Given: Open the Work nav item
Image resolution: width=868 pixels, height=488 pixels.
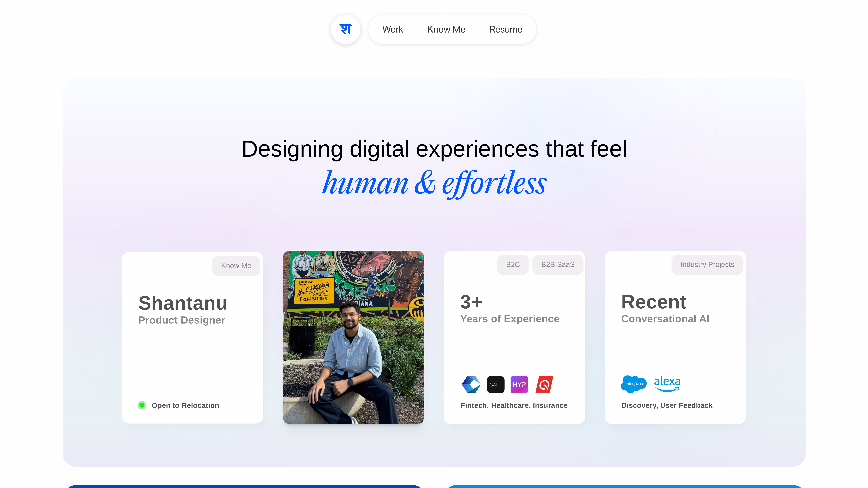Looking at the screenshot, I should pyautogui.click(x=393, y=29).
